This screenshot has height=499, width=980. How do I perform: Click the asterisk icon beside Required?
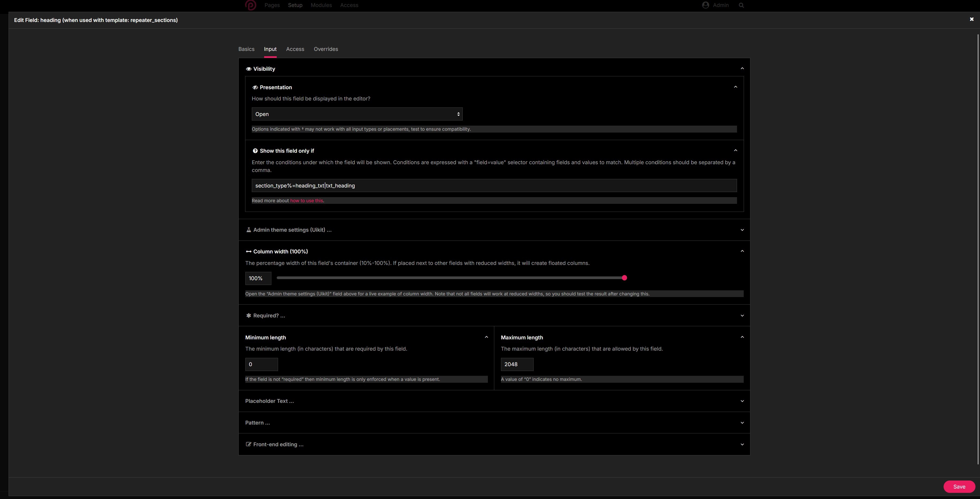coord(248,316)
